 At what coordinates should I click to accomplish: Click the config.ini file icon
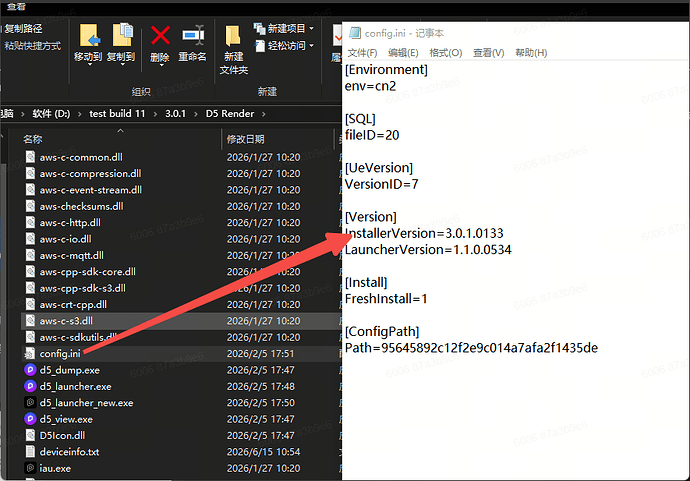(30, 353)
